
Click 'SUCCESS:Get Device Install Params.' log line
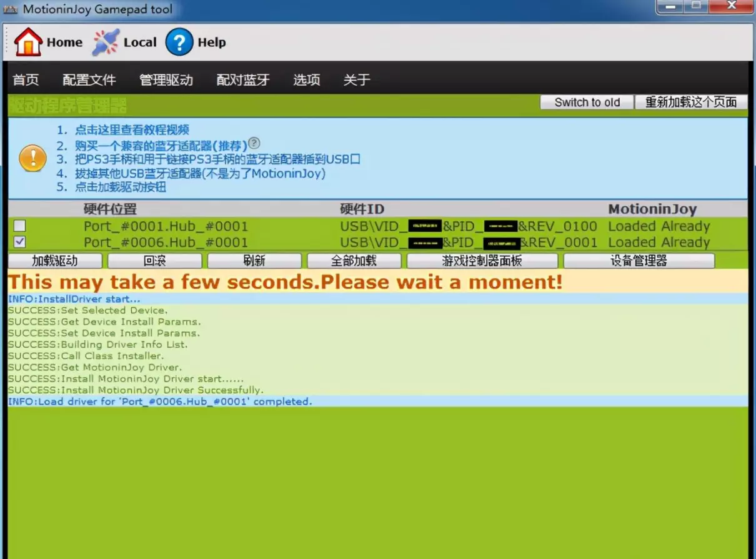pos(104,321)
